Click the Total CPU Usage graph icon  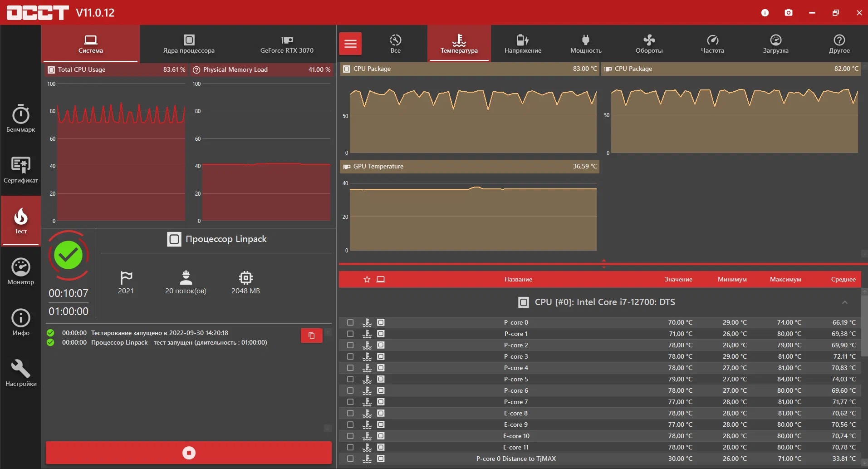51,70
